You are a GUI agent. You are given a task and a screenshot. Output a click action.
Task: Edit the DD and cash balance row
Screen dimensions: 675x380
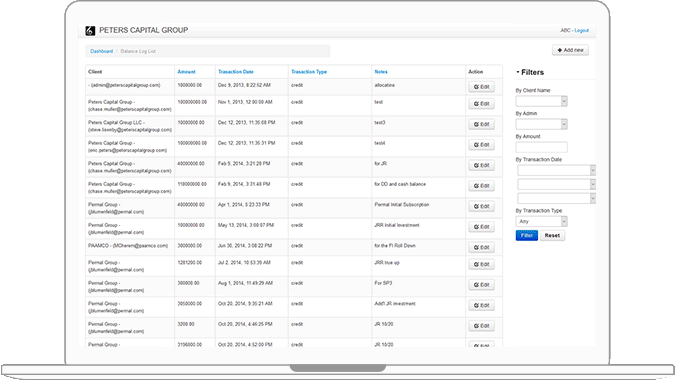[481, 186]
